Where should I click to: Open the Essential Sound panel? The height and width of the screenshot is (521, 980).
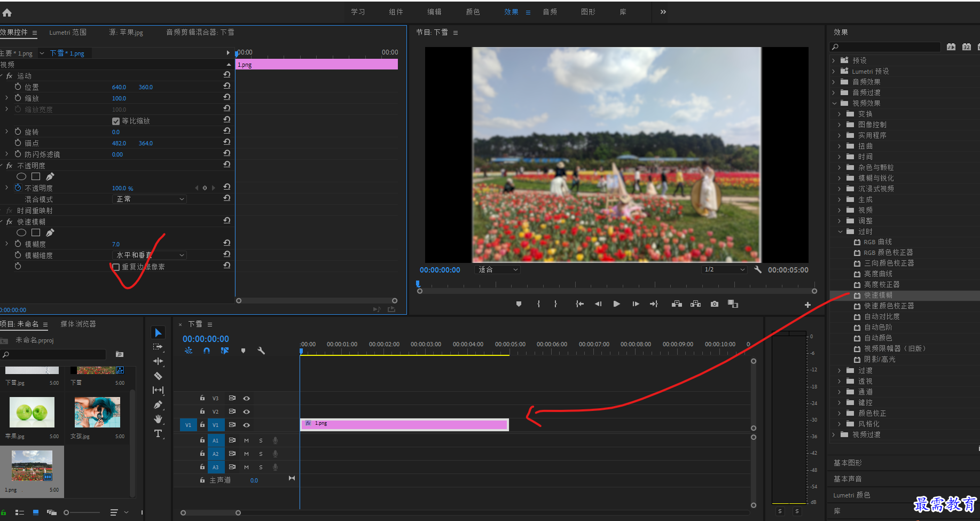(848, 479)
